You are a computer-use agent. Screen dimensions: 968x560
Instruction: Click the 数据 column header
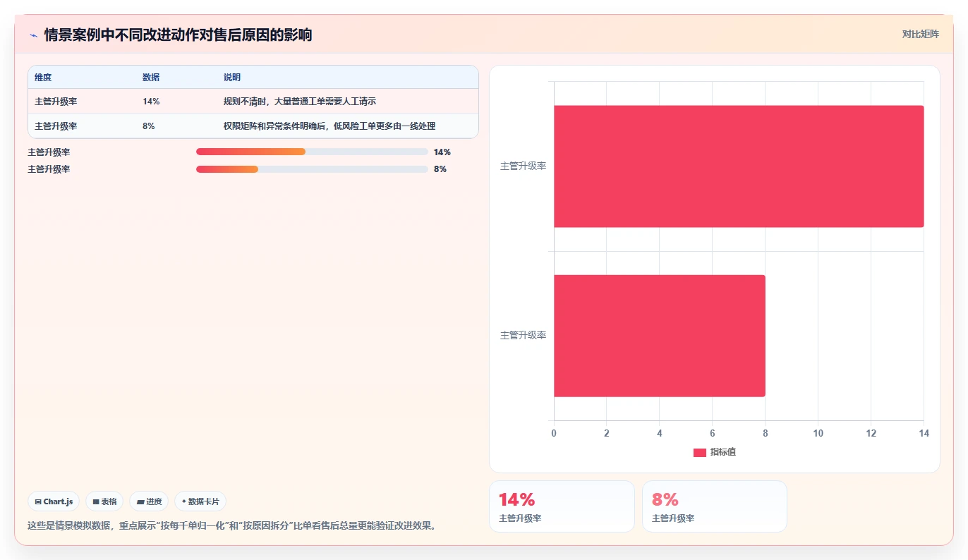(x=151, y=78)
